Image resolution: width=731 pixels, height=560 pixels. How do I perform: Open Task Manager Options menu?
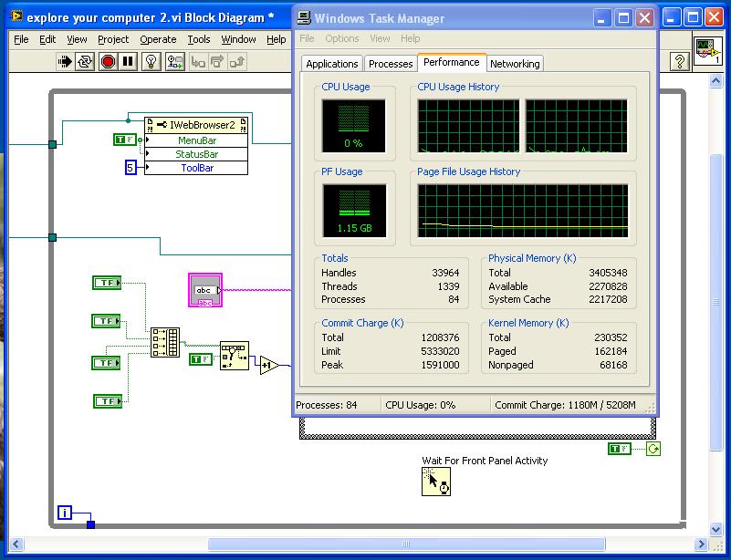tap(341, 38)
